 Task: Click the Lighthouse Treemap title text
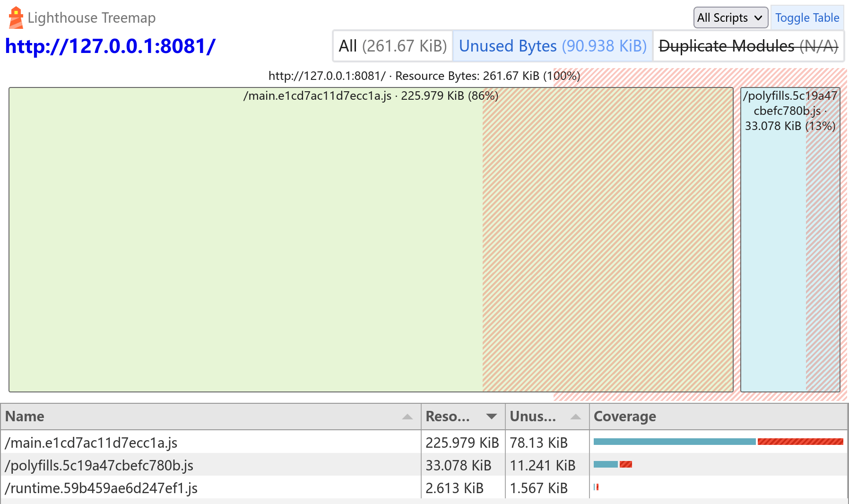click(91, 18)
